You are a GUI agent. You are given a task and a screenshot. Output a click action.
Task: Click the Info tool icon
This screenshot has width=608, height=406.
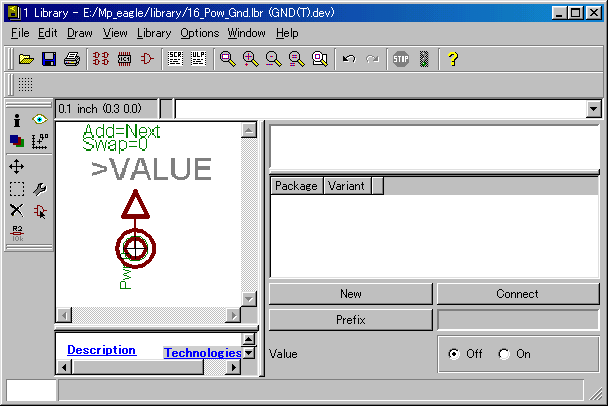tap(17, 120)
